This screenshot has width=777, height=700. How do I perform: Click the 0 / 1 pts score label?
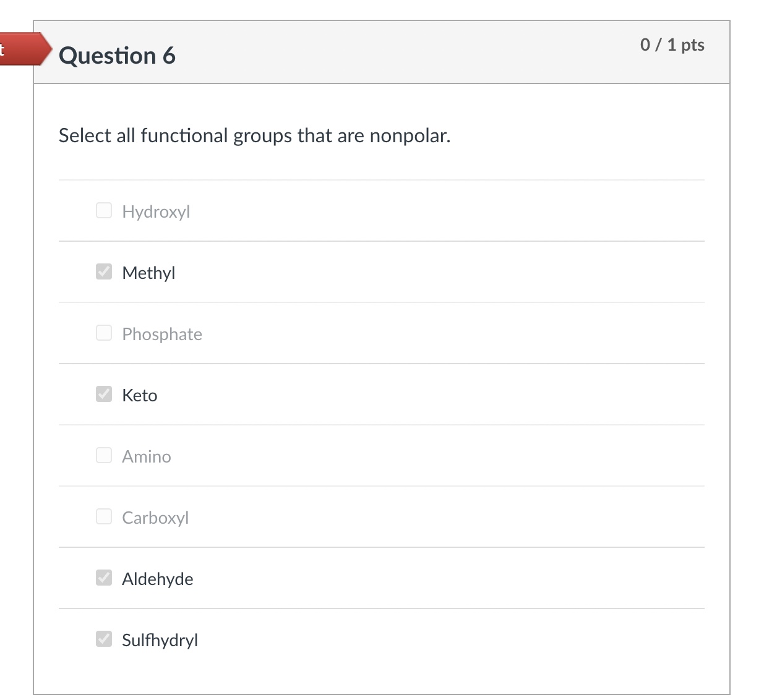pyautogui.click(x=672, y=45)
